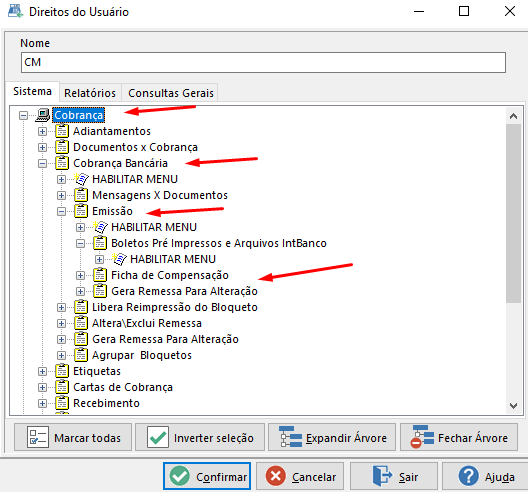Click the tree scrollbar up arrow
The height and width of the screenshot is (492, 528).
pos(513,117)
